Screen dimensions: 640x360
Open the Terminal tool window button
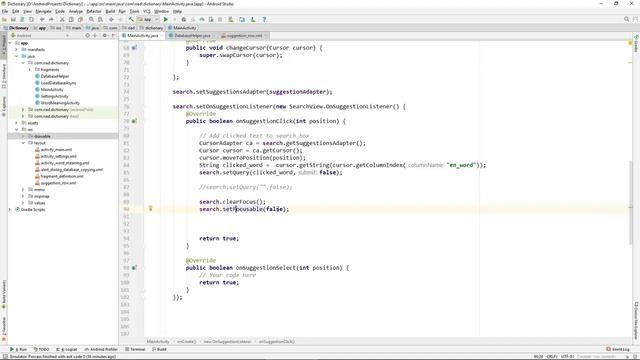point(135,349)
